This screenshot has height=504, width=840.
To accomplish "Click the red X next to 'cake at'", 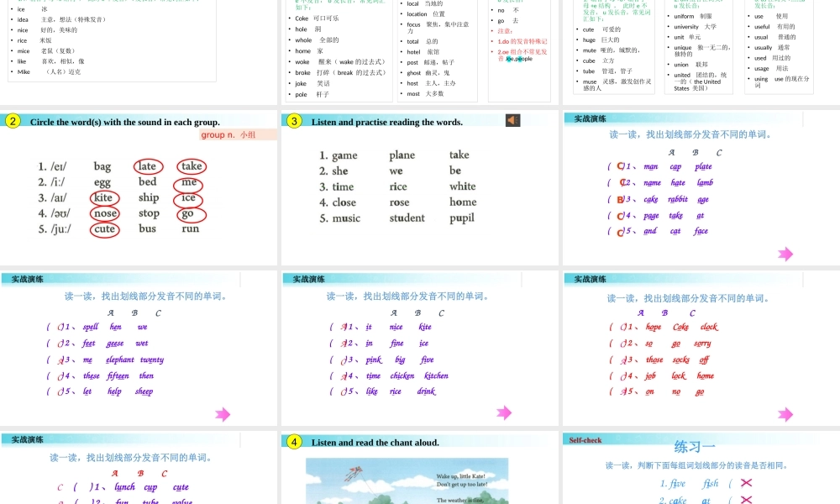I will click(x=746, y=500).
